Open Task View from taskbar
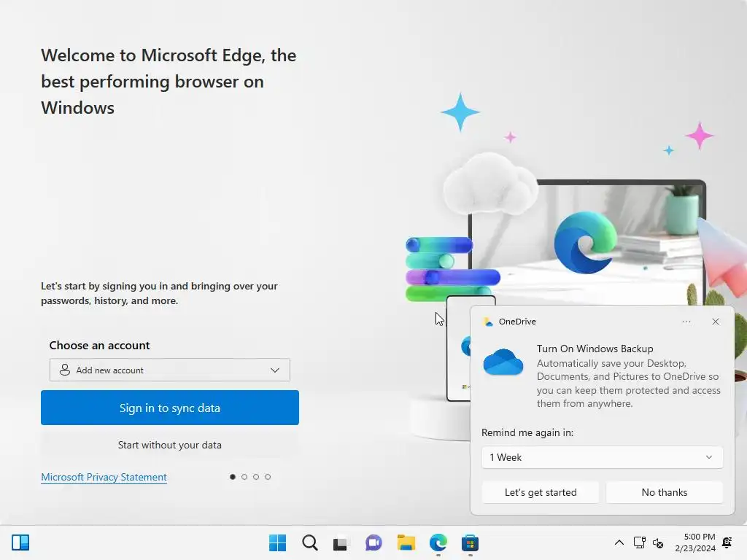The image size is (747, 560). 340,543
